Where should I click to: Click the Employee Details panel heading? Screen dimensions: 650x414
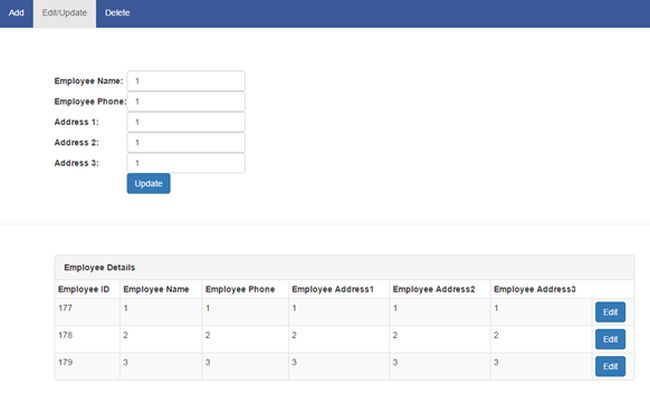tap(100, 267)
